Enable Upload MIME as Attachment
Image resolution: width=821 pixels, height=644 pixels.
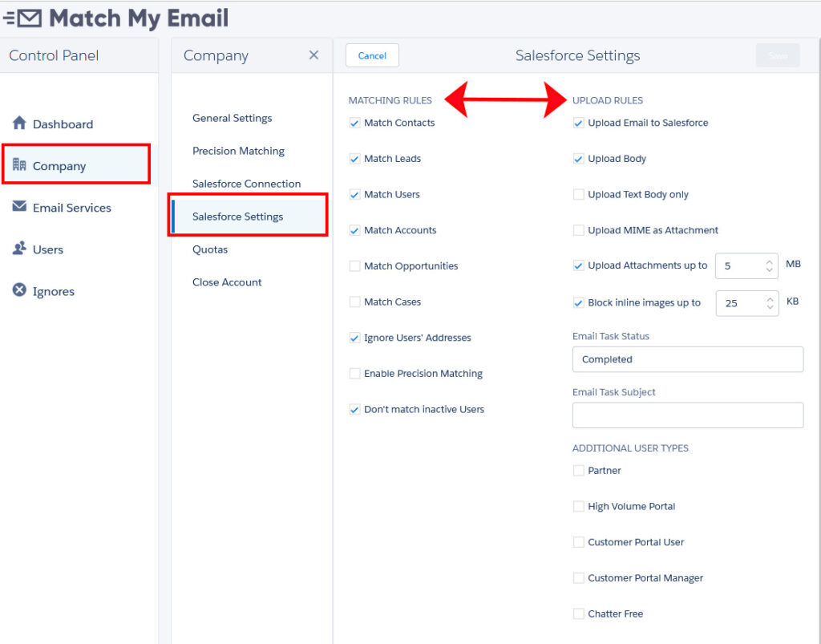(579, 230)
